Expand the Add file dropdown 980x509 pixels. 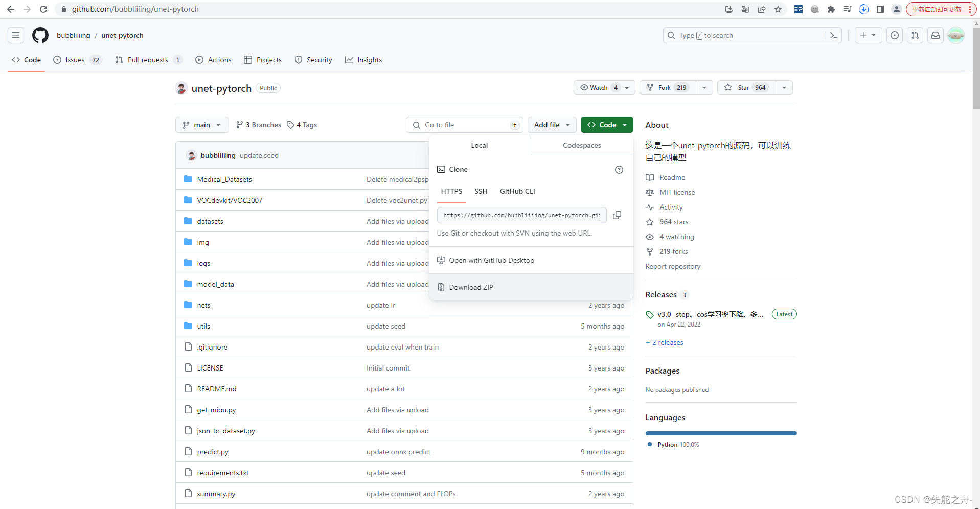tap(552, 125)
